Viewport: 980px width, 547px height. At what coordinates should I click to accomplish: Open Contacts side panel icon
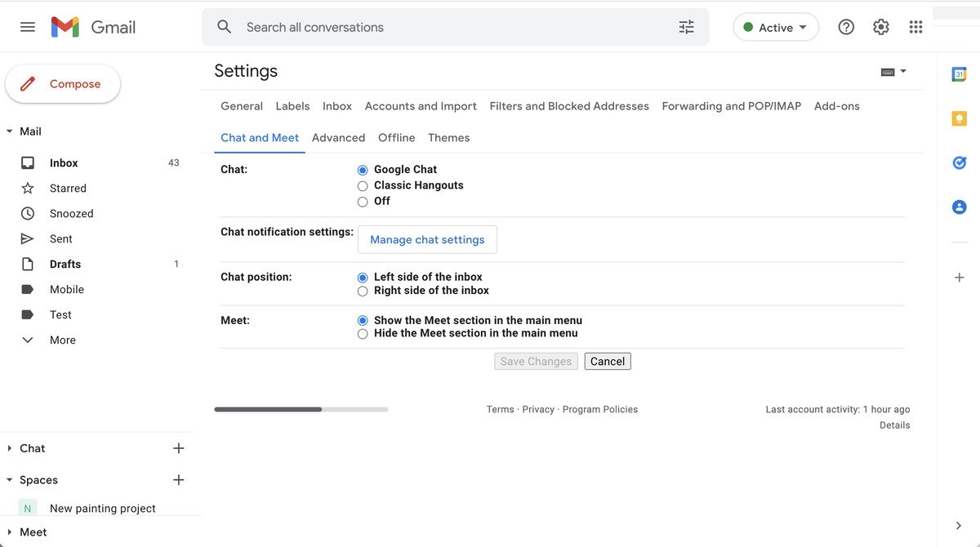pyautogui.click(x=960, y=207)
